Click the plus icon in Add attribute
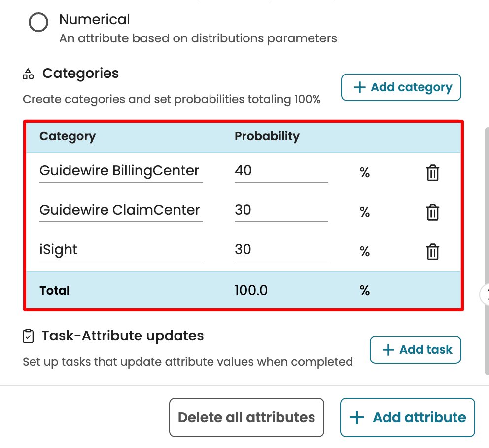The image size is (489, 448). coord(357,418)
